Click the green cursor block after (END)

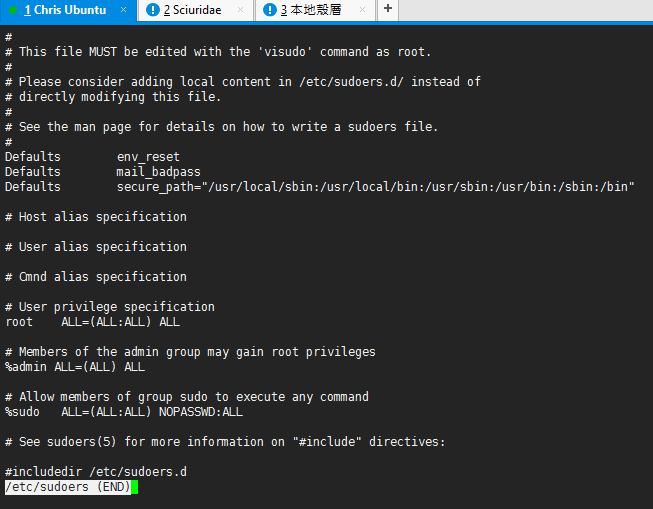click(133, 487)
